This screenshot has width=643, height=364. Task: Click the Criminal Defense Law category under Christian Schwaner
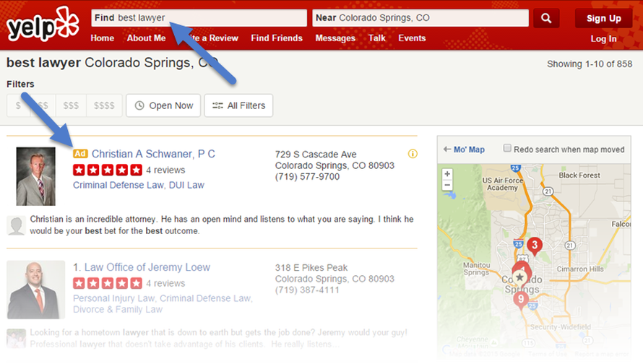118,186
